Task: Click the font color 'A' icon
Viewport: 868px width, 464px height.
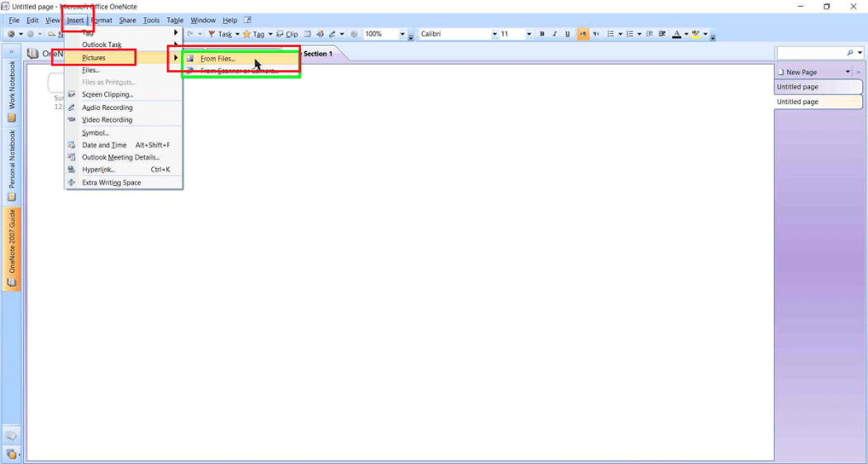Action: click(x=676, y=34)
